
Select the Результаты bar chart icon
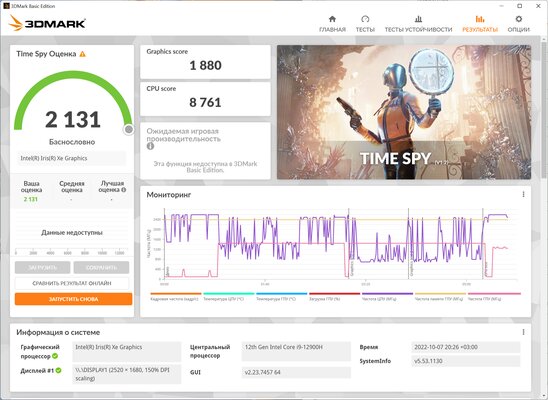point(480,19)
